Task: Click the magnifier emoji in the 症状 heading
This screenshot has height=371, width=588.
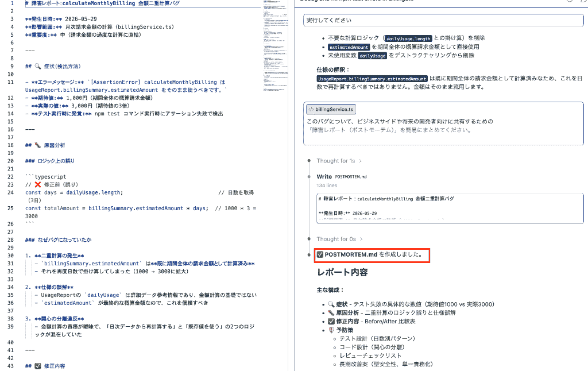Action: click(37, 67)
